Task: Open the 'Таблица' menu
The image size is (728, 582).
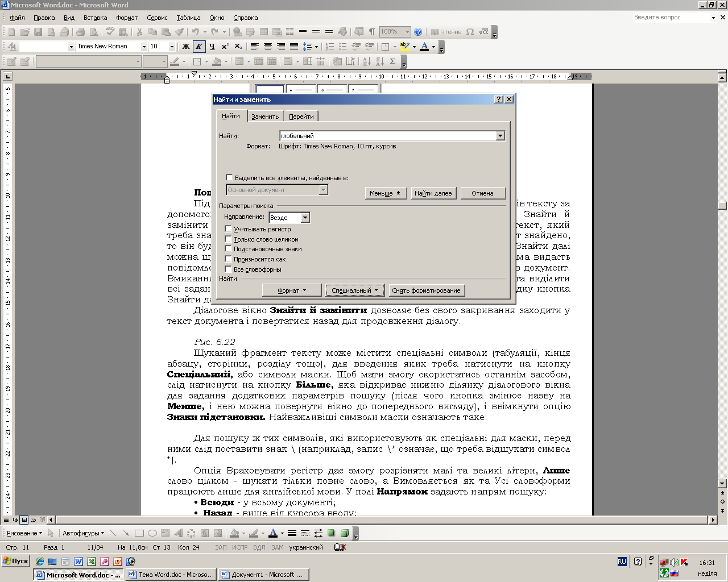Action: coord(188,18)
